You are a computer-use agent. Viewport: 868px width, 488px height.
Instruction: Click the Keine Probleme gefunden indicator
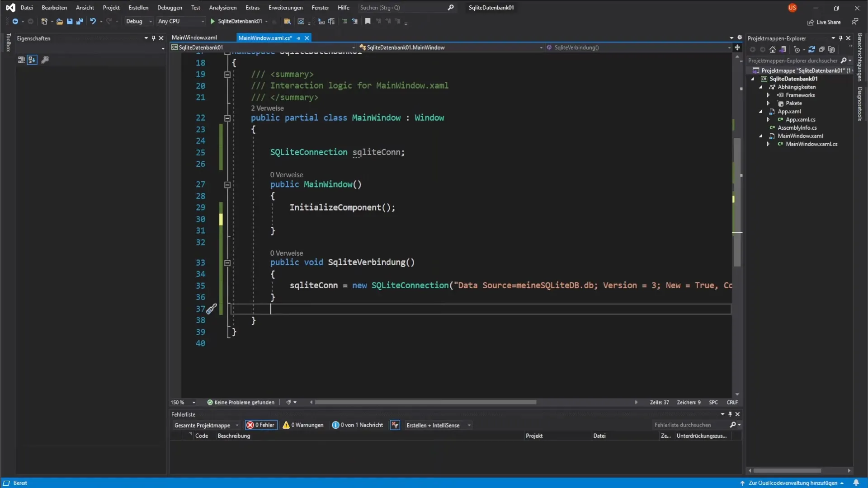(241, 403)
